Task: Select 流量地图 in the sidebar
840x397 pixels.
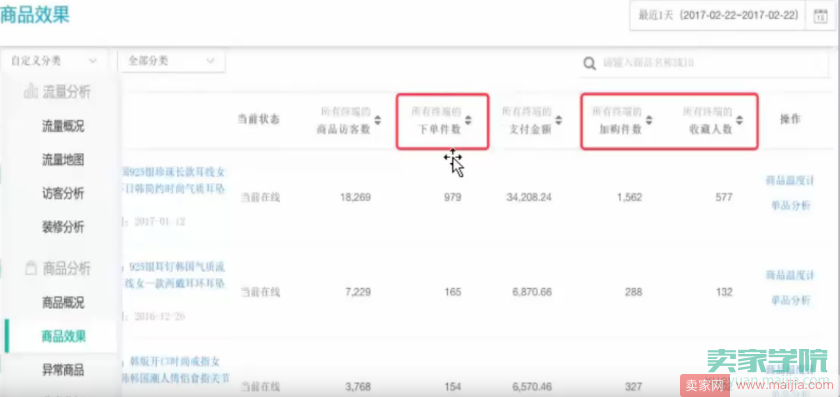Action: point(63,160)
